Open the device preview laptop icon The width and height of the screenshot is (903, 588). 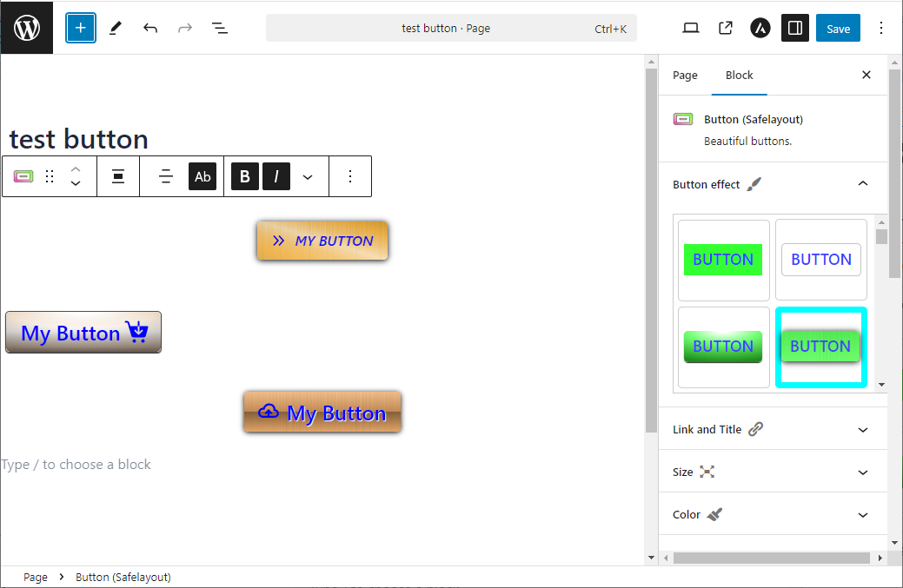pyautogui.click(x=690, y=28)
